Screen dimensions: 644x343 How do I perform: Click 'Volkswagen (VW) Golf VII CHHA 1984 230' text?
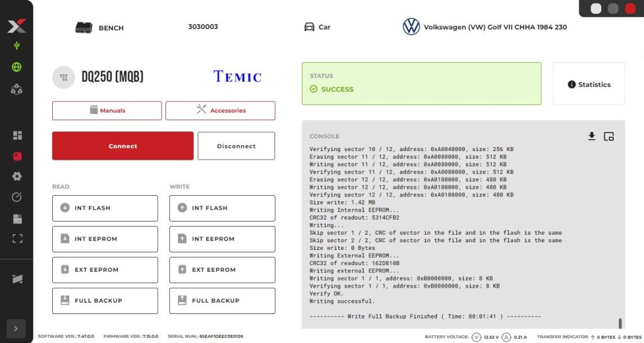click(496, 27)
